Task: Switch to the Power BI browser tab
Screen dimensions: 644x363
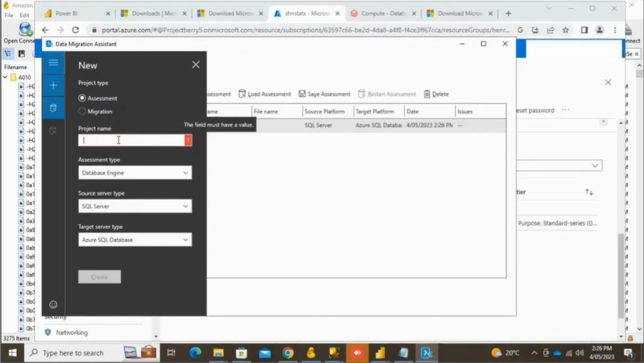Action: [x=77, y=14]
